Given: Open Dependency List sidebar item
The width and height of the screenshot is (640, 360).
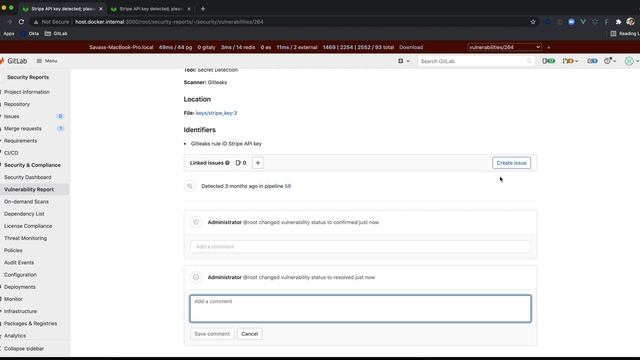Looking at the screenshot, I should (24, 214).
